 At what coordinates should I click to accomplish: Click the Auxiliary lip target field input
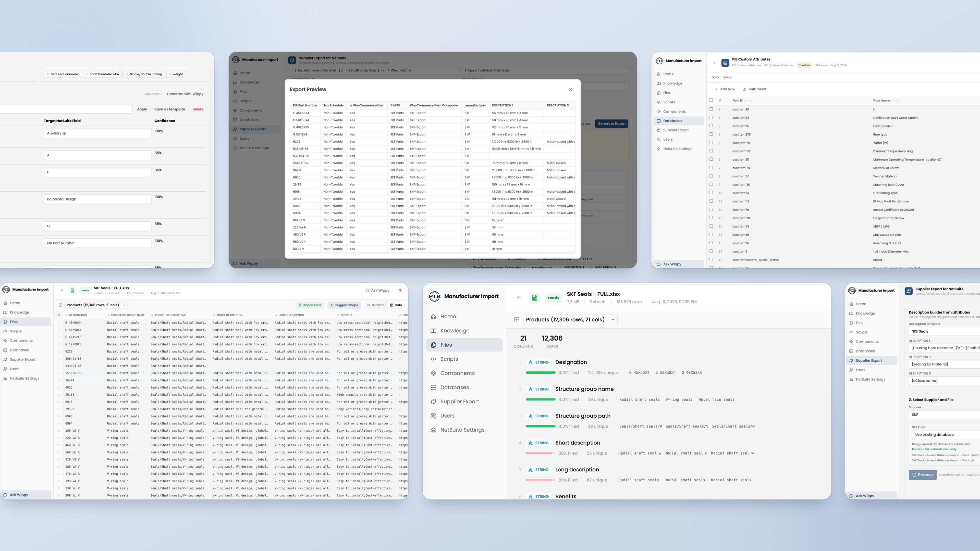pyautogui.click(x=97, y=133)
